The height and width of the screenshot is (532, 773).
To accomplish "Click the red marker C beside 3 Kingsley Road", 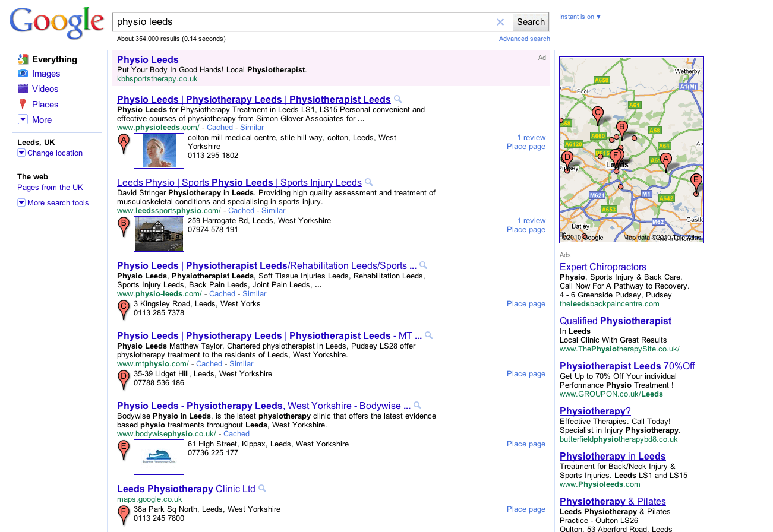I will [124, 309].
